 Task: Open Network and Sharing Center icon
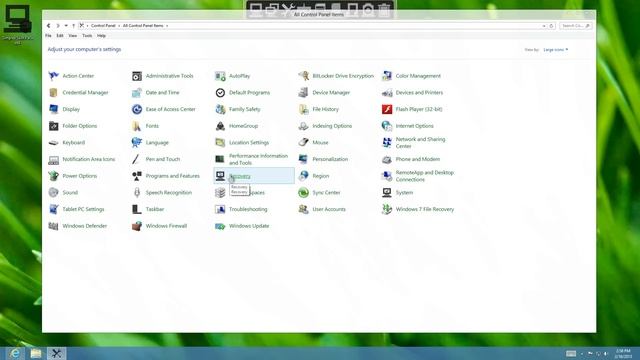coord(387,143)
